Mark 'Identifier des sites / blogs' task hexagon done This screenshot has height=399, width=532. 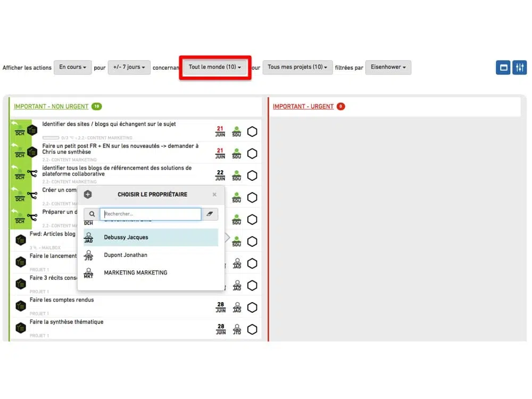[252, 131]
